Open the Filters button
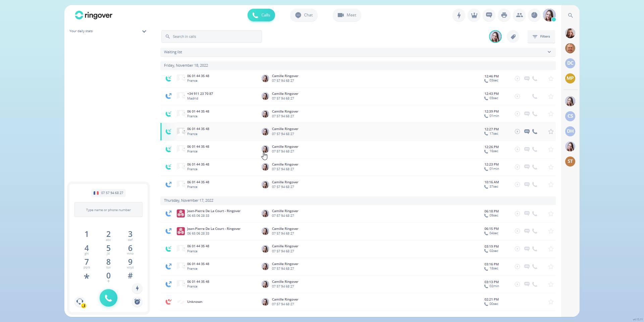The height and width of the screenshot is (322, 644). point(541,37)
